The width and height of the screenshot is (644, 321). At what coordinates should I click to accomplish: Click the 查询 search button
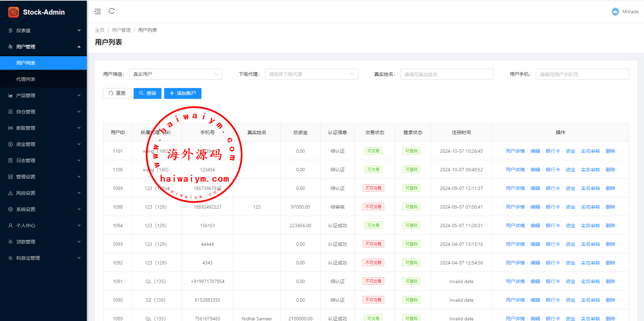(x=148, y=93)
